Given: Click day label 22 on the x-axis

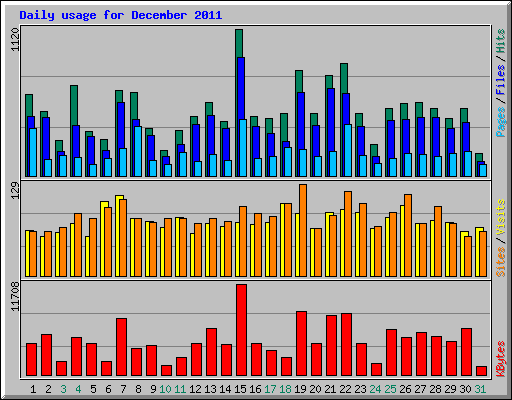Looking at the screenshot, I should click(345, 389).
